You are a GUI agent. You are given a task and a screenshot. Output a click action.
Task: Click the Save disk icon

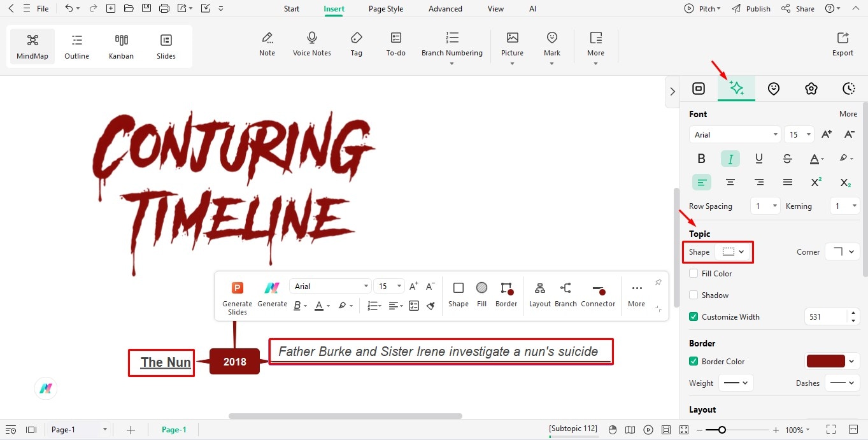point(146,9)
